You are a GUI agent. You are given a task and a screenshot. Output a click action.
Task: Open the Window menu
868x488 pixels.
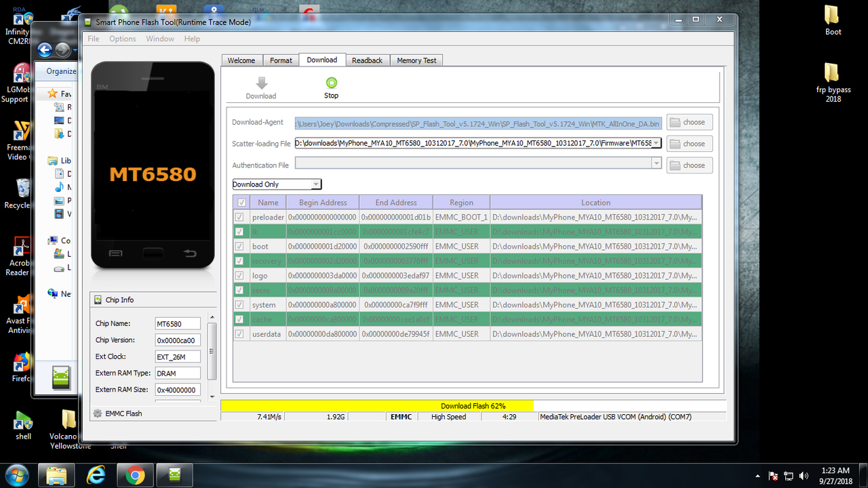pos(160,39)
